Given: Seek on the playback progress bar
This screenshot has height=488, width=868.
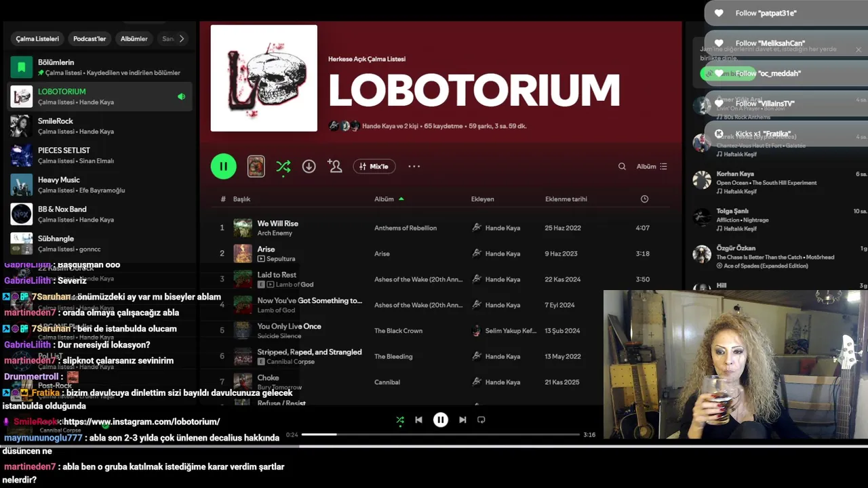Looking at the screenshot, I should 441,434.
